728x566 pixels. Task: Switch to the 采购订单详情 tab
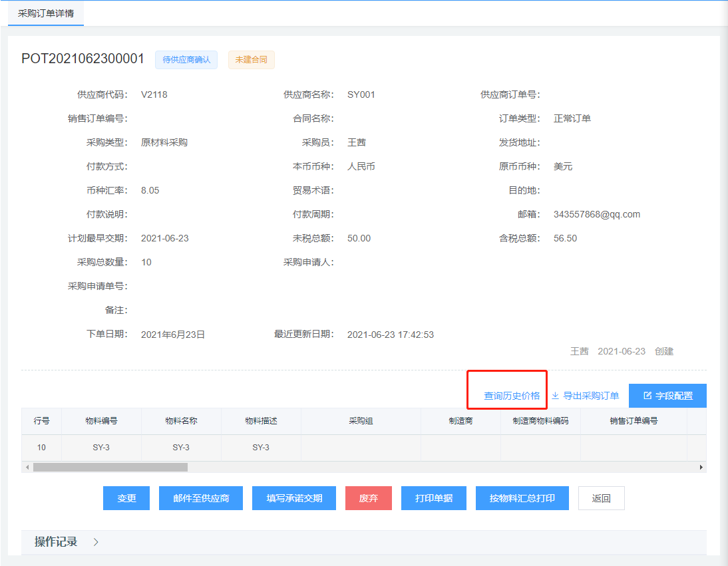tap(46, 13)
